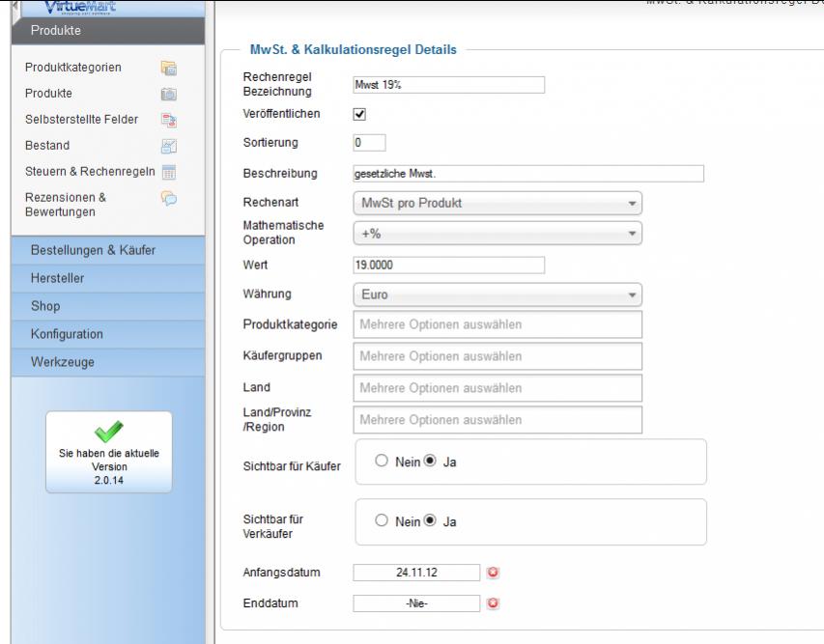Click the Bestand inventory icon
Image resolution: width=824 pixels, height=644 pixels.
(167, 146)
